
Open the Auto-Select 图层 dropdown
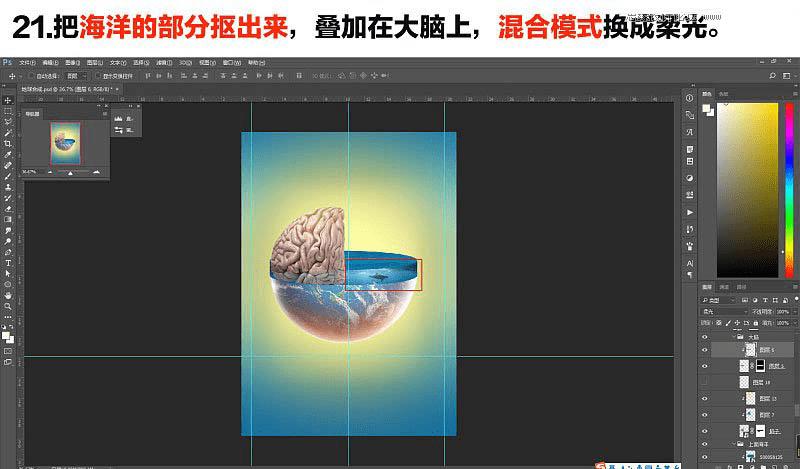point(77,76)
